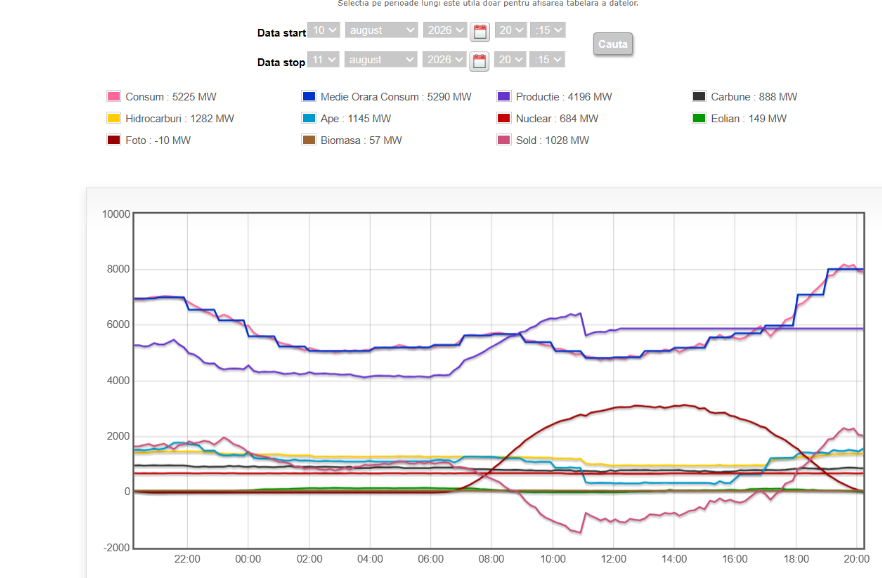This screenshot has height=578, width=882.
Task: Click the purple Productie legend swatch
Action: click(504, 96)
